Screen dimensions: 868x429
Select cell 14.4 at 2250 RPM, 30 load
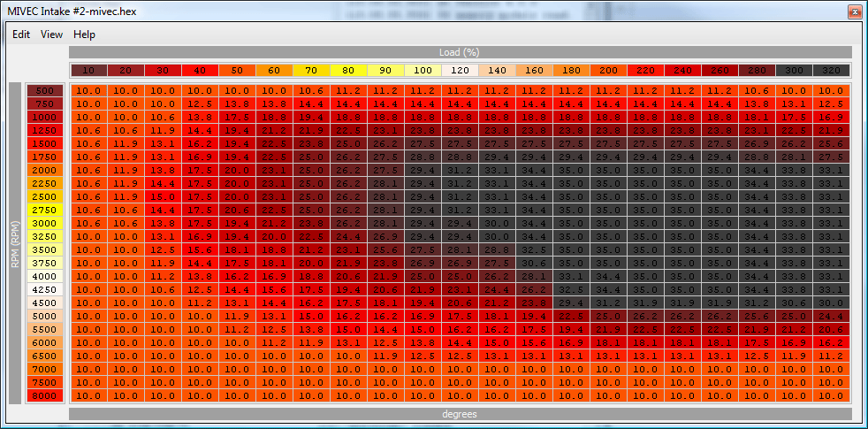163,183
